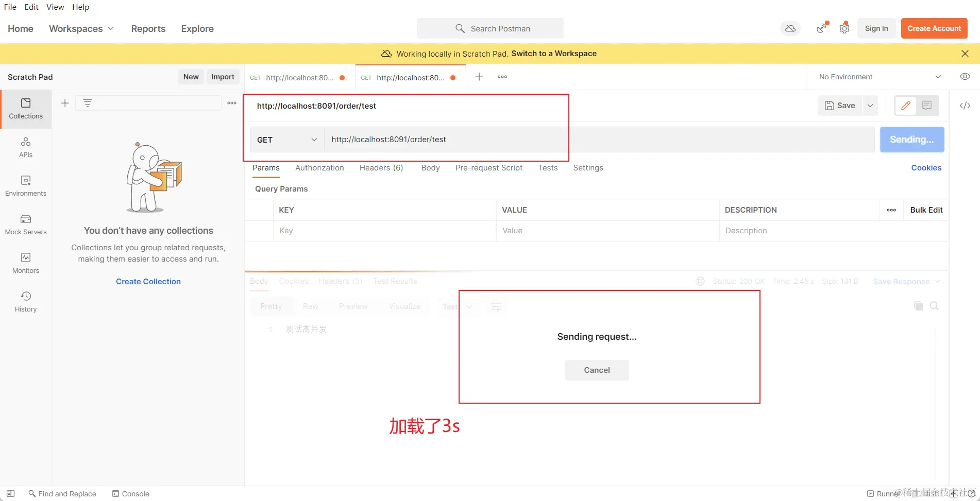Open the Cookies link

(926, 168)
